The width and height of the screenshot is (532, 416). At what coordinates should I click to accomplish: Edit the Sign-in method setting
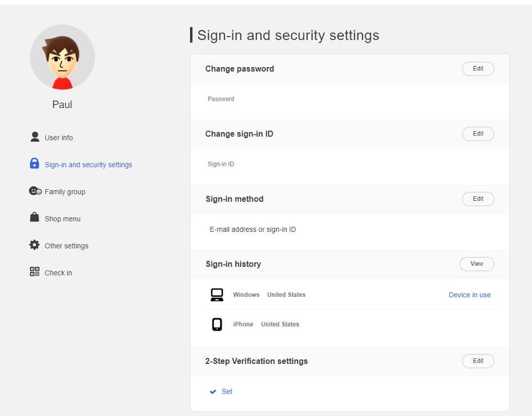click(x=478, y=199)
